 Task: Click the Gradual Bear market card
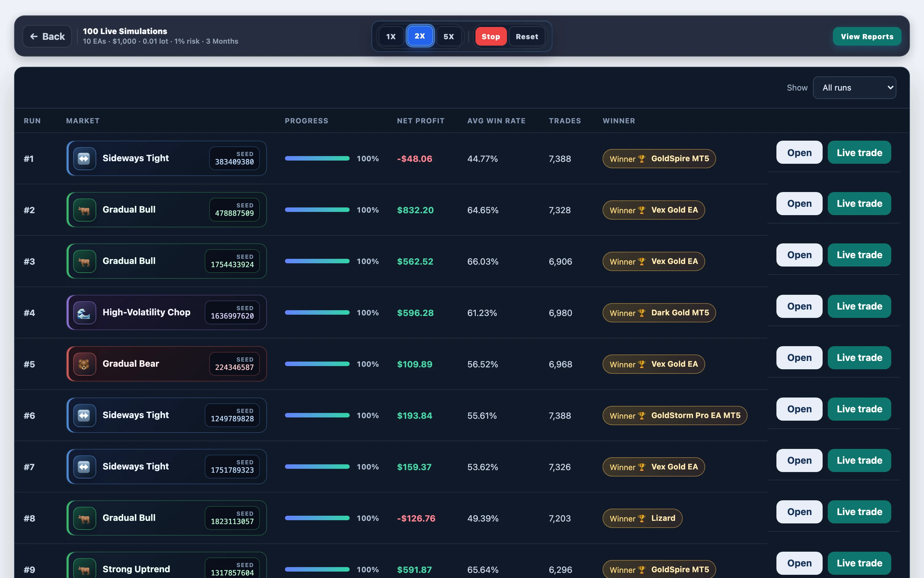pos(167,363)
